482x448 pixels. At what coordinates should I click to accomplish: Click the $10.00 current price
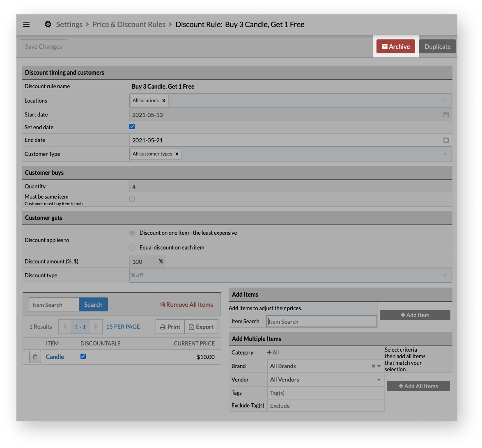click(x=206, y=357)
